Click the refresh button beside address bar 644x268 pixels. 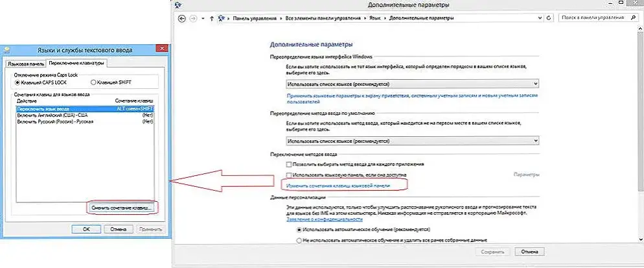click(x=549, y=18)
